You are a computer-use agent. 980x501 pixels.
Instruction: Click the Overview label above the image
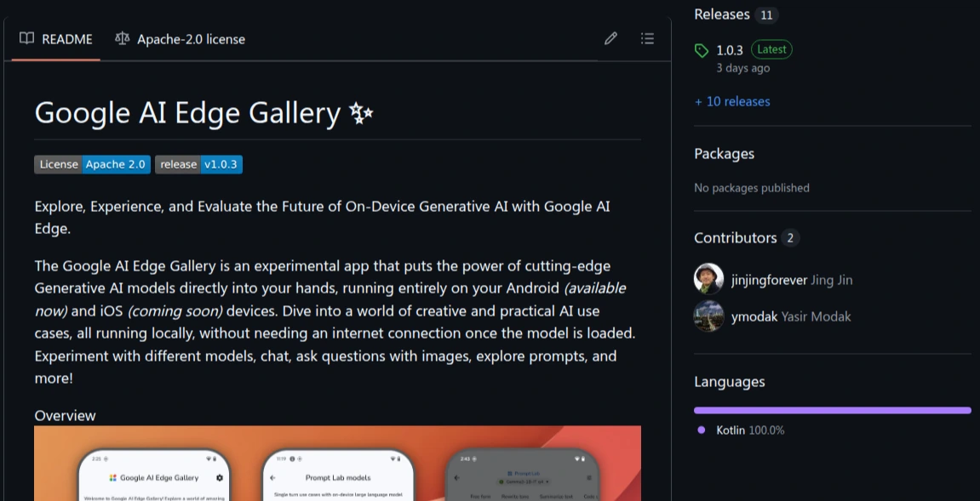pos(65,415)
